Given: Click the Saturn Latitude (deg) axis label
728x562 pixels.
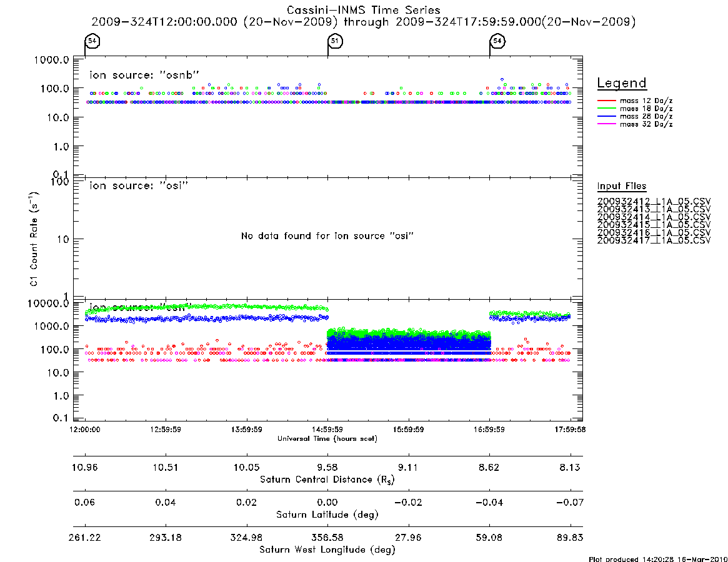Looking at the screenshot, I should point(327,515).
